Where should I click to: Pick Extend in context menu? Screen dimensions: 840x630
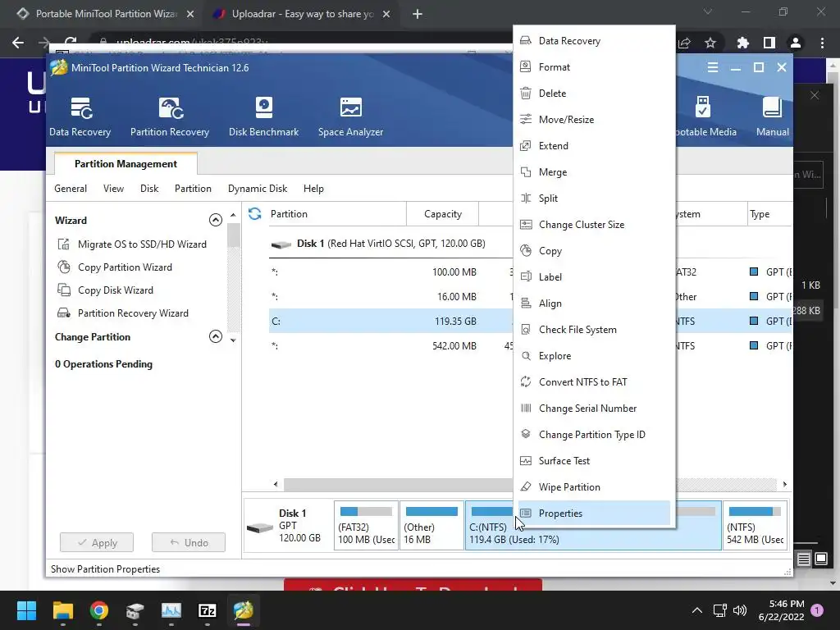[x=594, y=146]
